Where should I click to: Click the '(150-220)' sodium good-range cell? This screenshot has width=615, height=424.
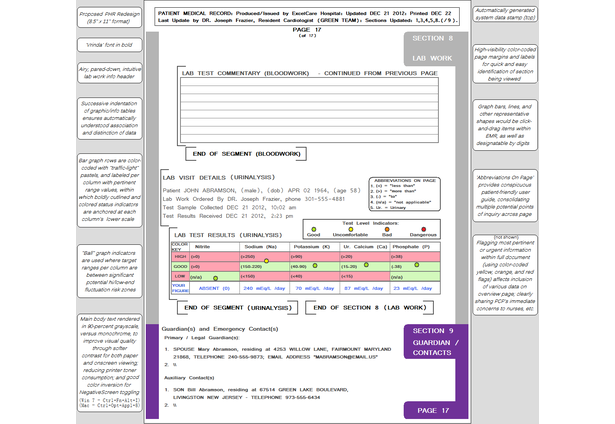pyautogui.click(x=264, y=266)
